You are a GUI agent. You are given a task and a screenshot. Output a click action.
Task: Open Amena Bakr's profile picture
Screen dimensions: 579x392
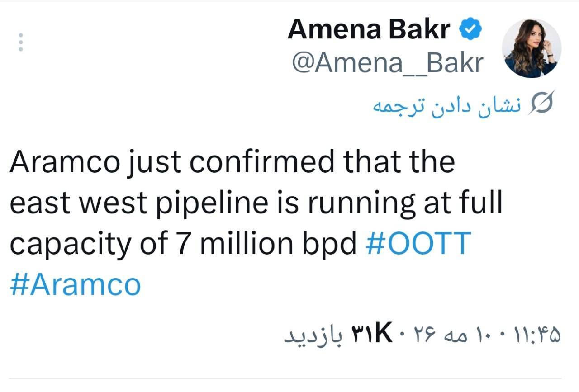click(x=532, y=48)
